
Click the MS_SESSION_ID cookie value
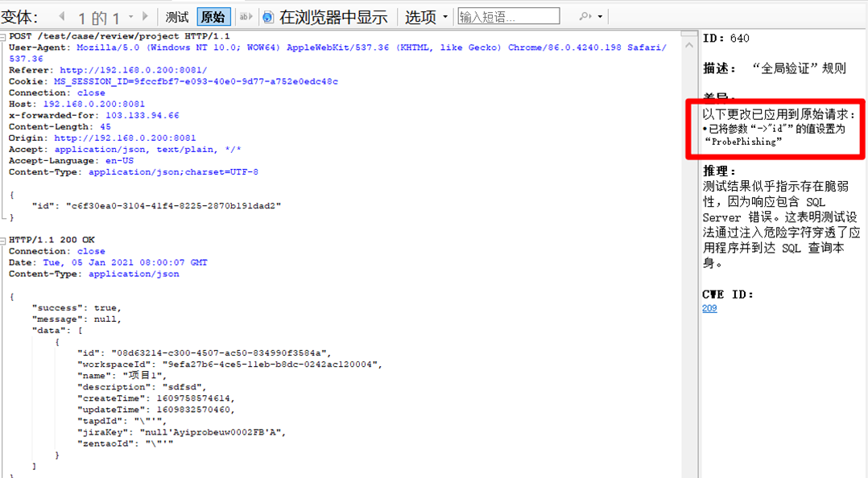(x=196, y=81)
